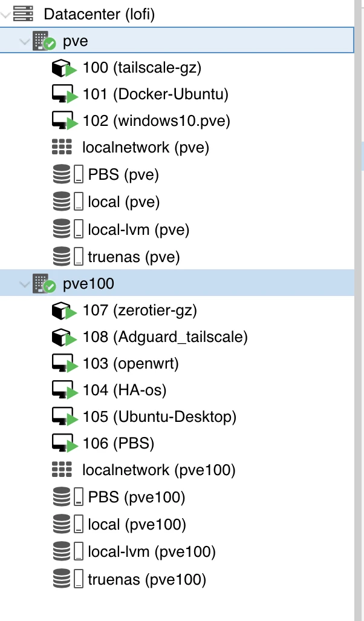Viewport: 364px width, 621px height.
Task: Collapse the pve node branch
Action: [x=24, y=42]
